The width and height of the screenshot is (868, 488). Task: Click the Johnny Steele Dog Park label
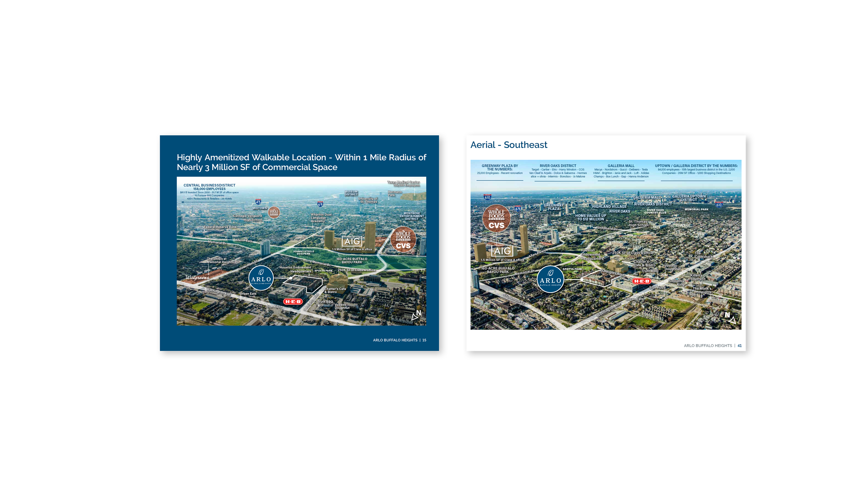click(303, 252)
